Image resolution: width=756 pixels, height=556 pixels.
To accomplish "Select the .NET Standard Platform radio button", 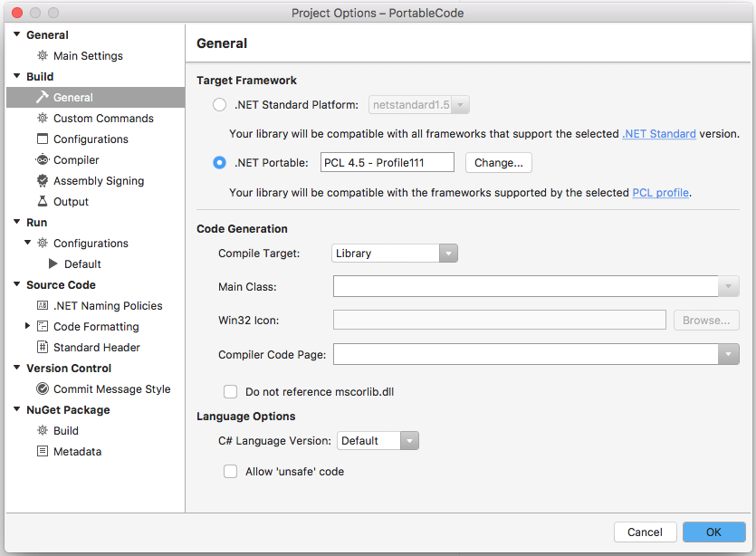I will (x=219, y=105).
